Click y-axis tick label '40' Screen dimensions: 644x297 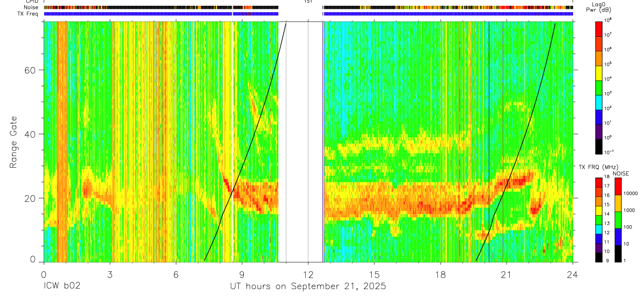click(x=30, y=134)
